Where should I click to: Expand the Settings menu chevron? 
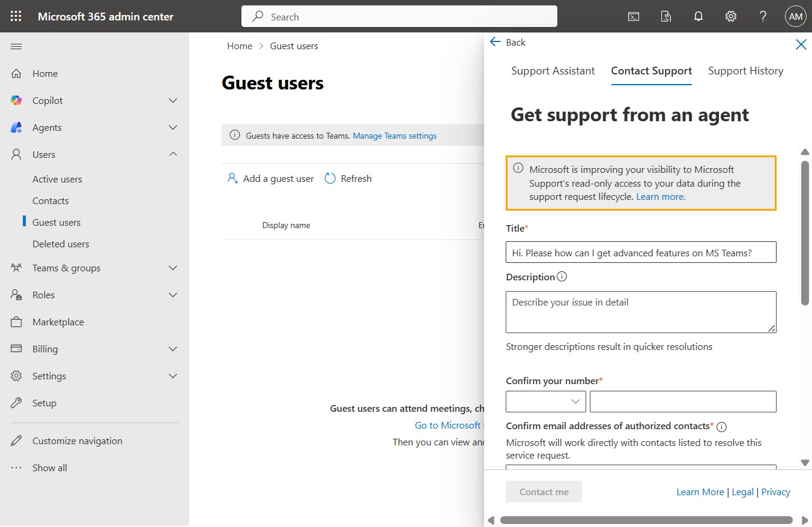(x=173, y=376)
